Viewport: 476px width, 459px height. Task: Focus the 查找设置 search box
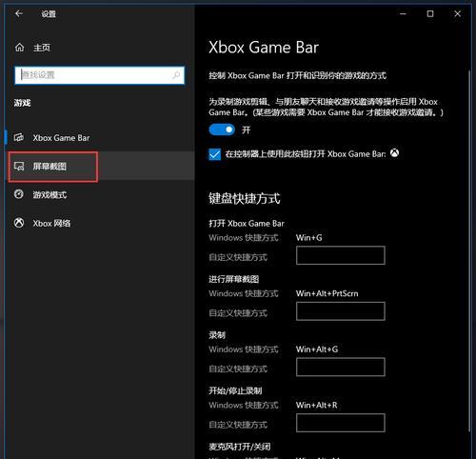[99, 75]
